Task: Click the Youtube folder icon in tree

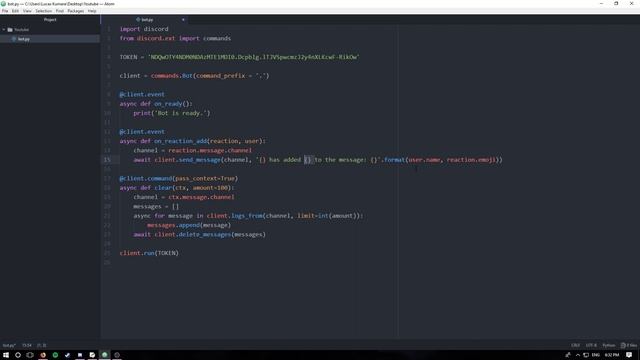Action: [x=10, y=30]
